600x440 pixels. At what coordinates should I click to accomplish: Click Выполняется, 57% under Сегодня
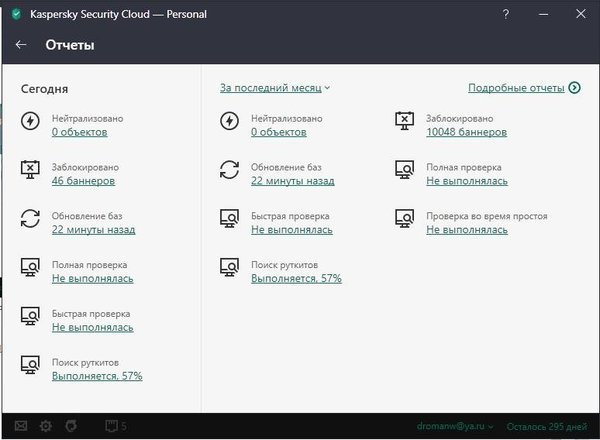[x=97, y=376]
